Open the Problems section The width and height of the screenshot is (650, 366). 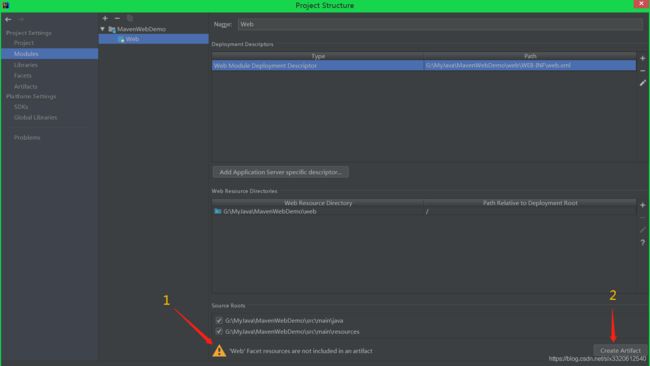click(27, 137)
